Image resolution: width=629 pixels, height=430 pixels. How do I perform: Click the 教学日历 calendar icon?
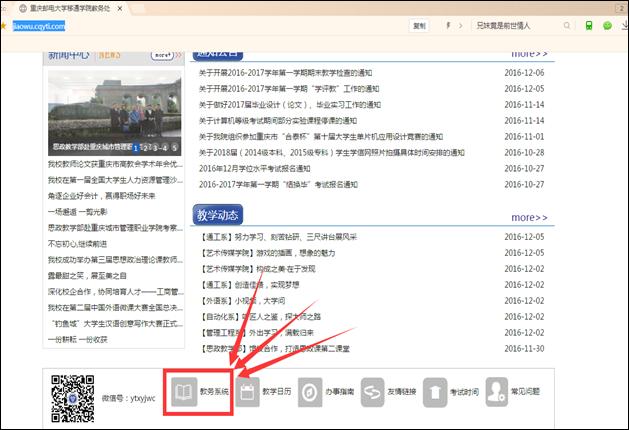pyautogui.click(x=247, y=391)
